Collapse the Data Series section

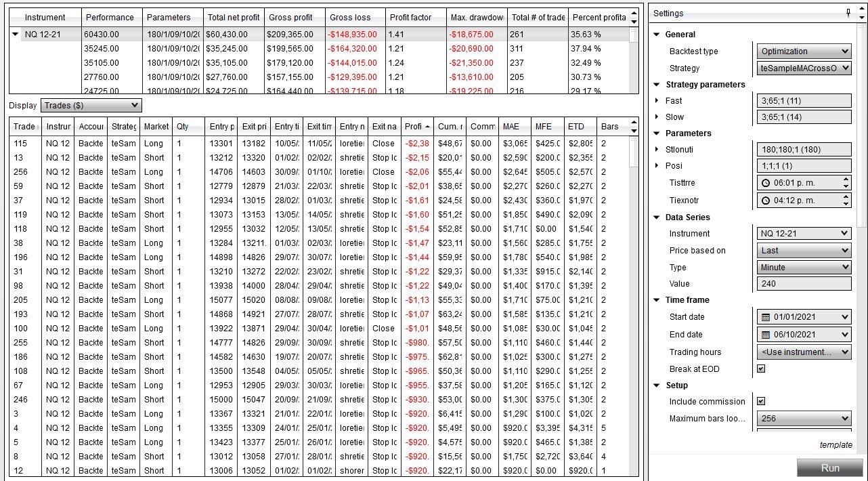[654, 217]
